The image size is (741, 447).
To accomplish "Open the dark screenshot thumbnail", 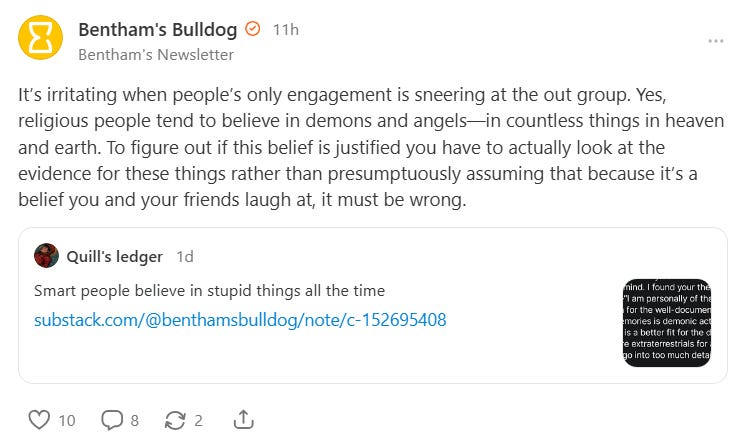I will [x=667, y=322].
